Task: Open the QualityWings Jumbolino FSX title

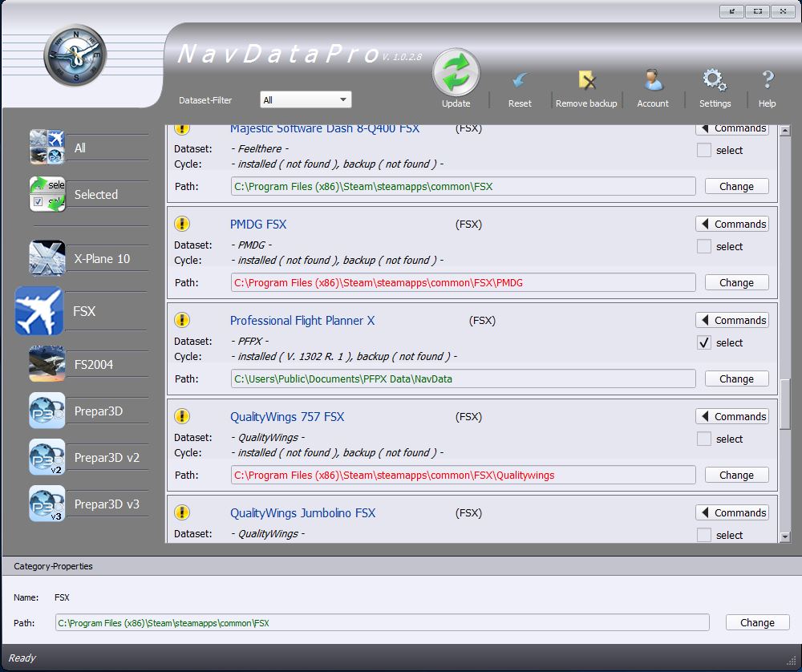Action: pos(303,512)
